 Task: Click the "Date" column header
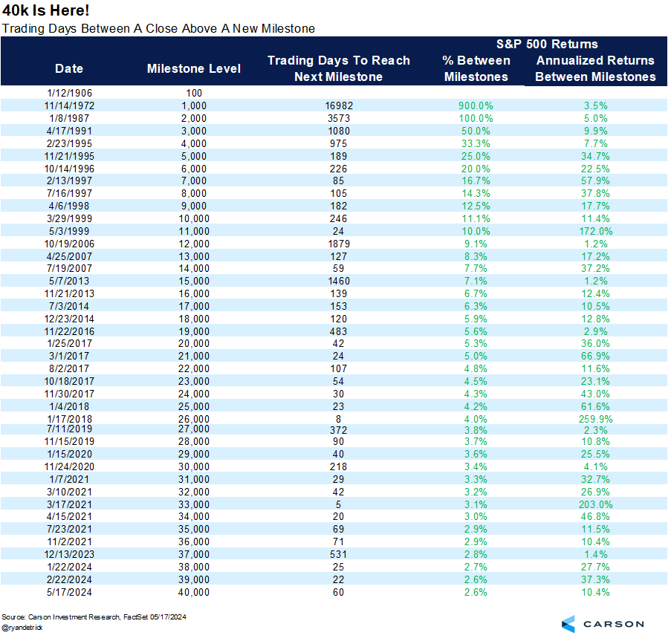point(69,68)
